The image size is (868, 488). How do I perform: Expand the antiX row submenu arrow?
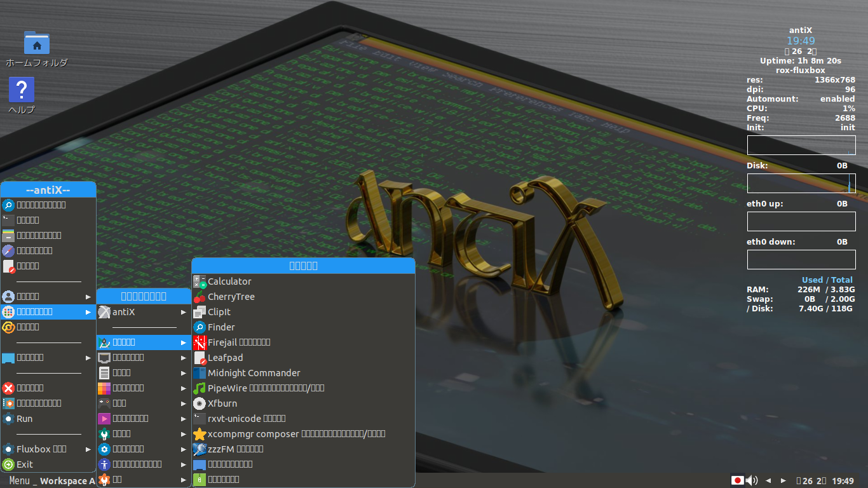pos(184,312)
